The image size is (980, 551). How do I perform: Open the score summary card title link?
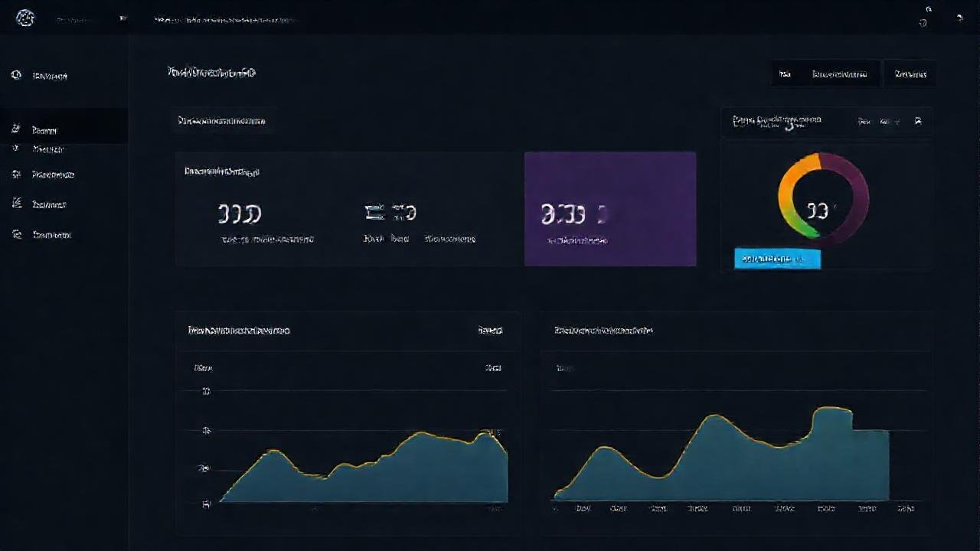pos(773,121)
